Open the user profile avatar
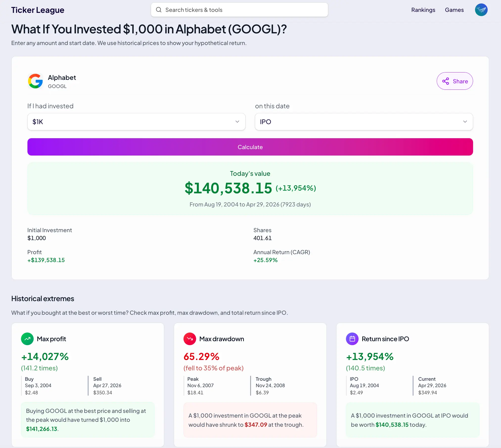This screenshot has width=501, height=448. point(481,10)
